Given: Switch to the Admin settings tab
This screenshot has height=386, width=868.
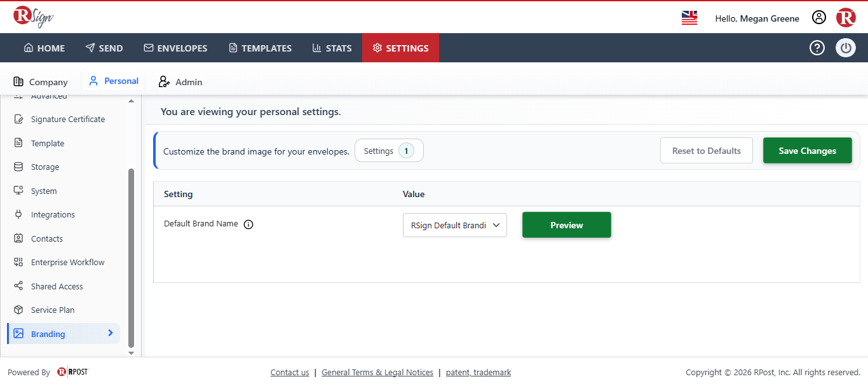Looking at the screenshot, I should [180, 81].
